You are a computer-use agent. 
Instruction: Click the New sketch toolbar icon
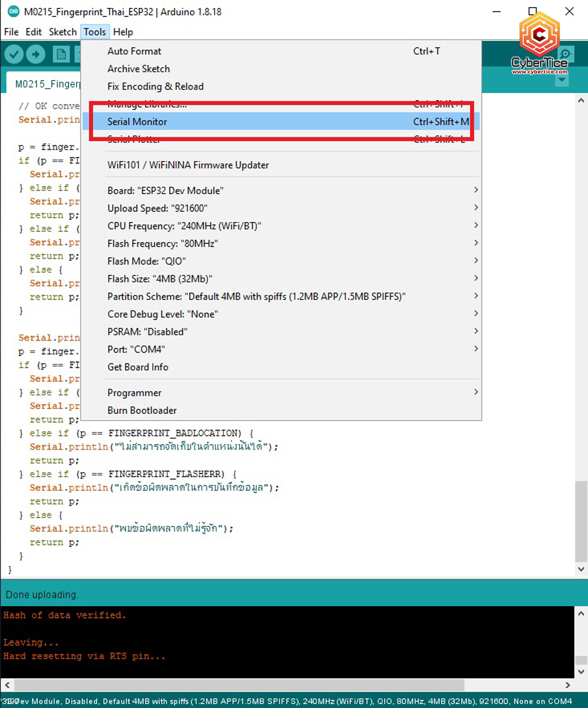(x=61, y=54)
